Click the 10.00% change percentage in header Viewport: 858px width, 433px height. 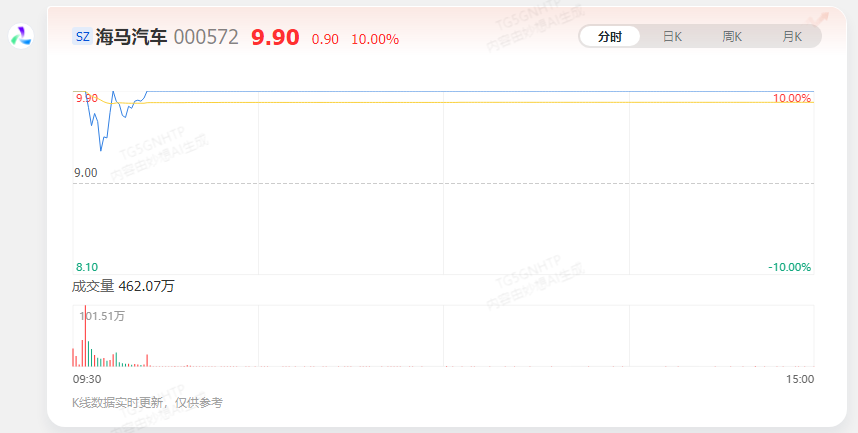coord(375,39)
